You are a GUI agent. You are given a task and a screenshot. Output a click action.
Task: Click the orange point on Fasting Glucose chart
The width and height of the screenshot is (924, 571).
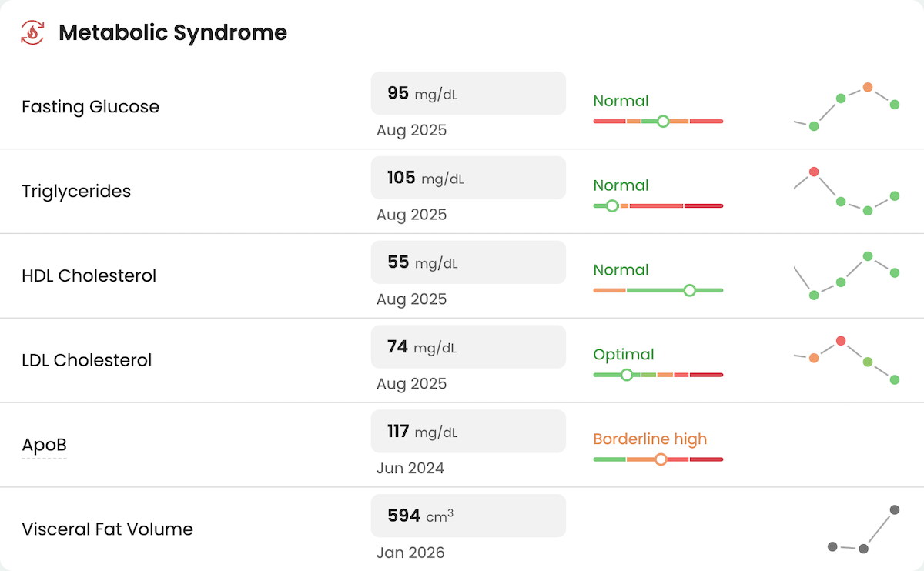[x=867, y=87]
